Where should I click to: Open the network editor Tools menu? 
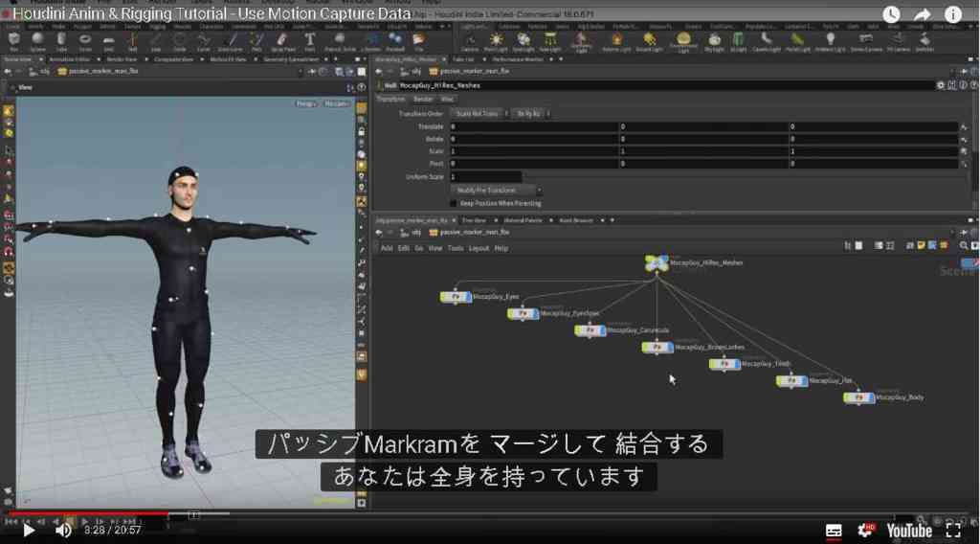pyautogui.click(x=455, y=249)
